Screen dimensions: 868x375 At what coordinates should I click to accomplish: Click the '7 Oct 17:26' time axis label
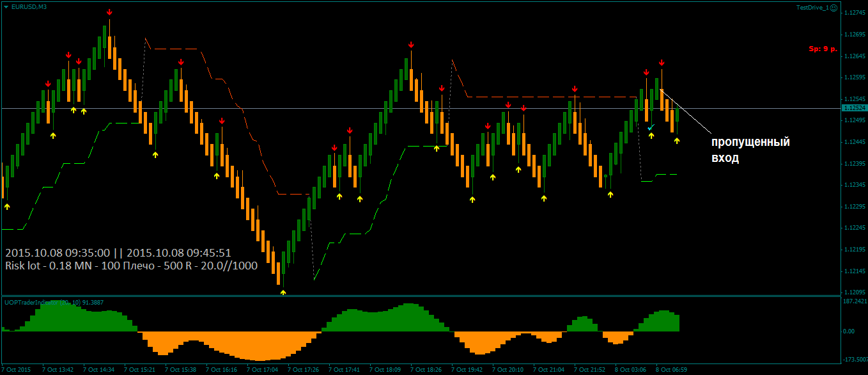click(303, 370)
